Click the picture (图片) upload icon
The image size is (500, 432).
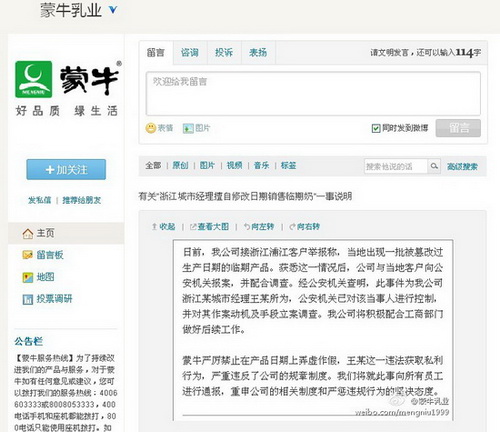(188, 128)
